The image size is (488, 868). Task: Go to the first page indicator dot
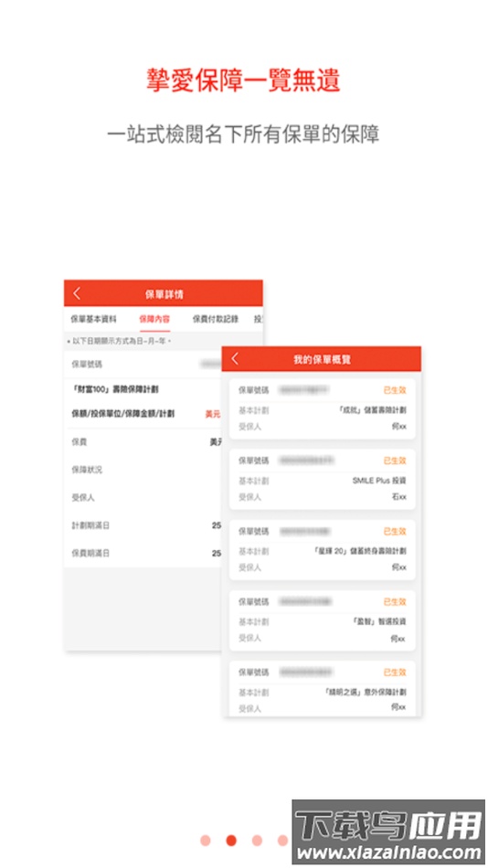click(x=206, y=841)
